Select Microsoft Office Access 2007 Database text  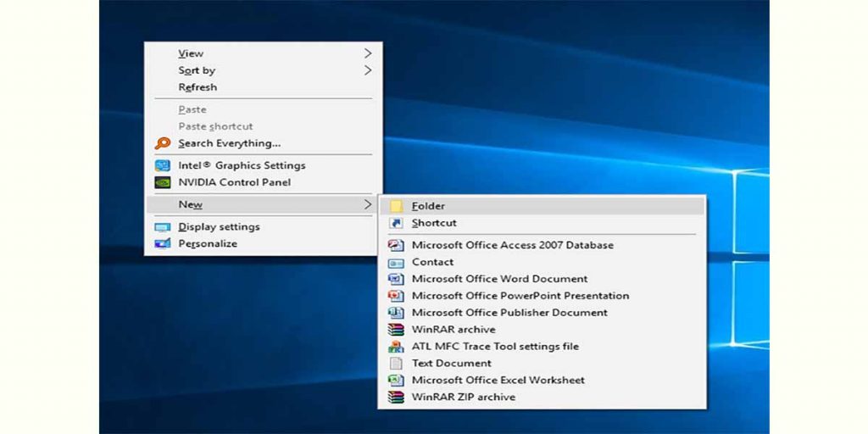pyautogui.click(x=513, y=245)
